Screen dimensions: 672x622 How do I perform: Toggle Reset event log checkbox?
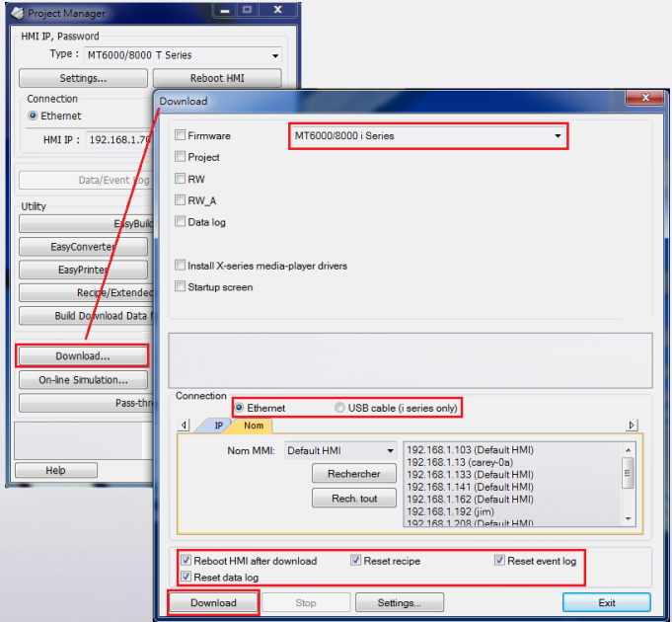click(499, 560)
